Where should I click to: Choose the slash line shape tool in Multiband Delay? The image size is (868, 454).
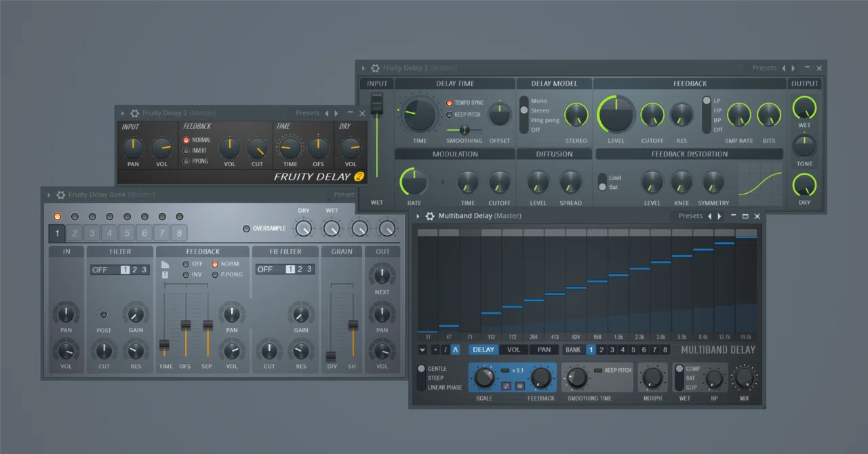446,350
